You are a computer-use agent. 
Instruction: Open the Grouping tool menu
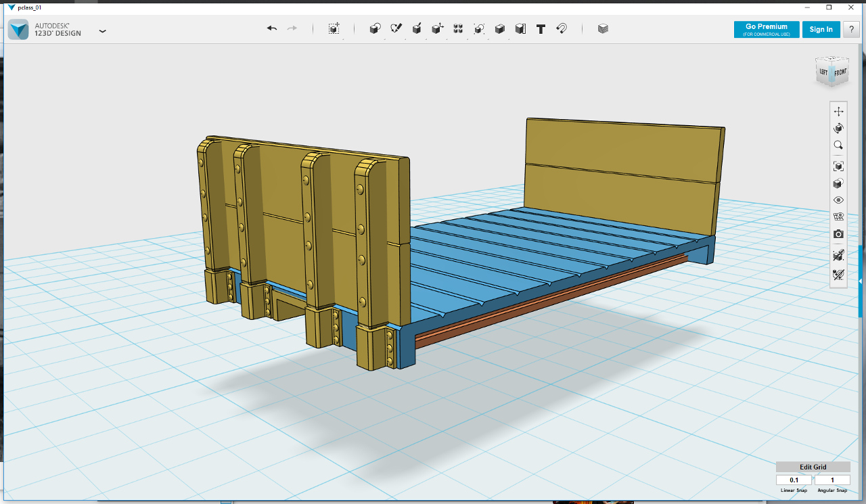[x=479, y=28]
